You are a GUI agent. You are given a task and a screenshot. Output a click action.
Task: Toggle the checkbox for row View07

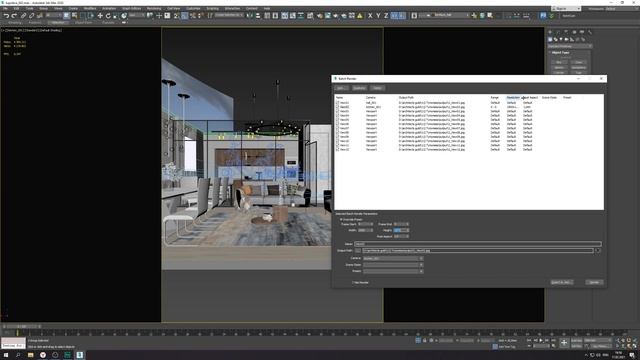click(x=338, y=128)
